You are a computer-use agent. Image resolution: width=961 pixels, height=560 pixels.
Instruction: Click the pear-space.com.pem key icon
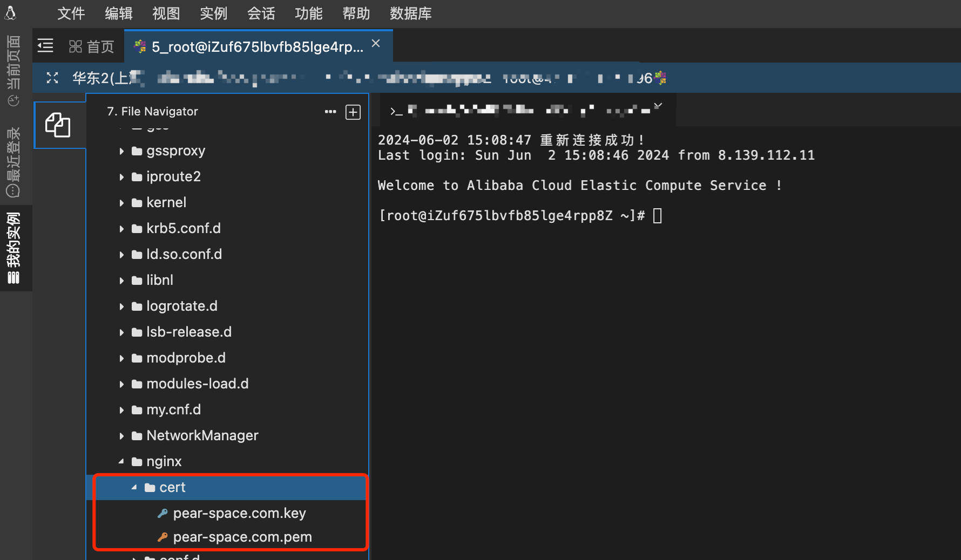163,537
